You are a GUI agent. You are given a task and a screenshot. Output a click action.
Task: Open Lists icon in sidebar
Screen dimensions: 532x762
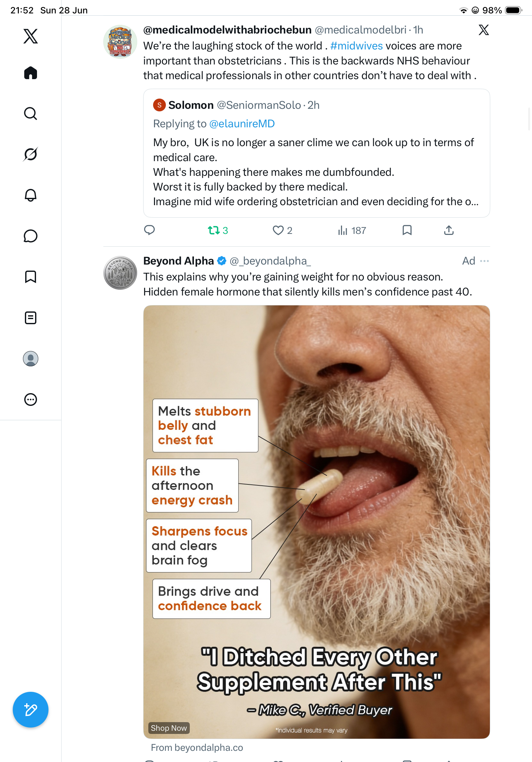(x=31, y=317)
